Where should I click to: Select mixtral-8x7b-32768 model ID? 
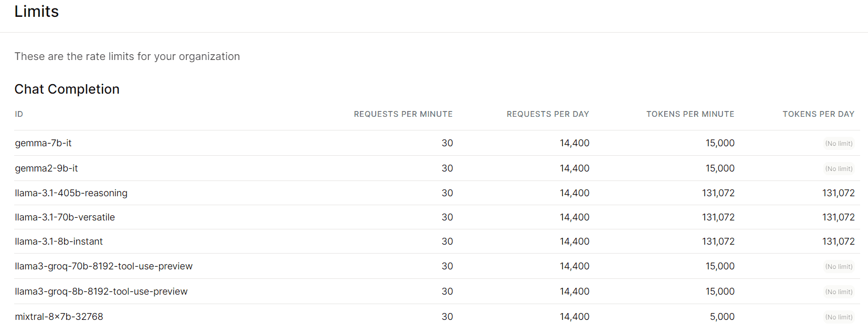coord(59,317)
